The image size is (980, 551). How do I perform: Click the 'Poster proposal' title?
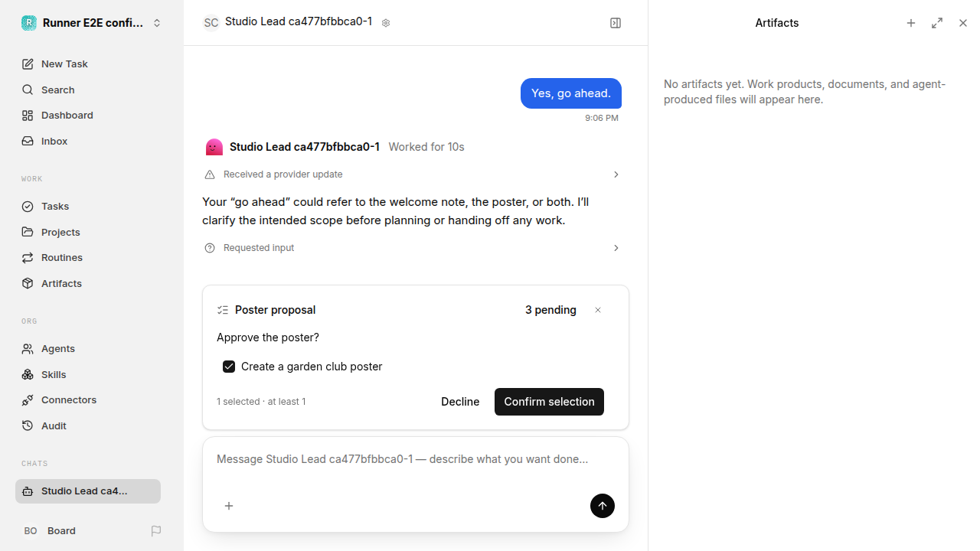coord(276,310)
